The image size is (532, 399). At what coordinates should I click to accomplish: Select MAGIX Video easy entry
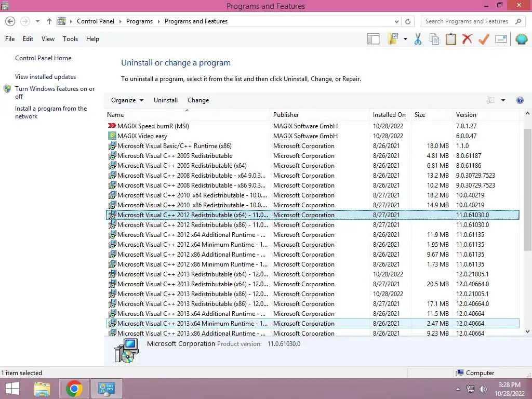tap(312, 136)
